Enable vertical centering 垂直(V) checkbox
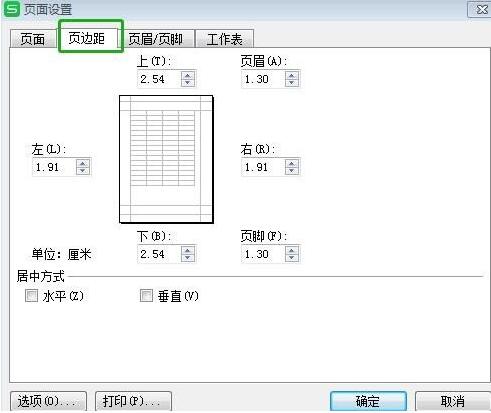The height and width of the screenshot is (413, 491). [x=146, y=296]
